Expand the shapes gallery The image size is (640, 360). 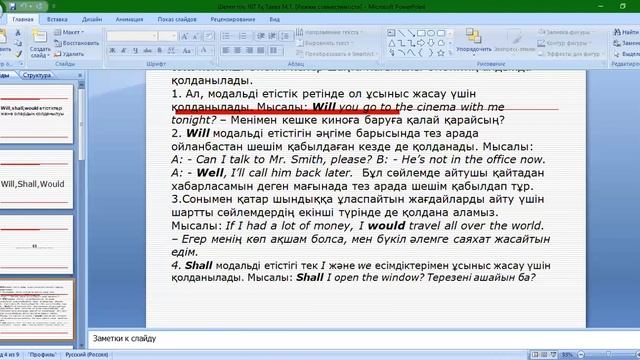point(451,53)
